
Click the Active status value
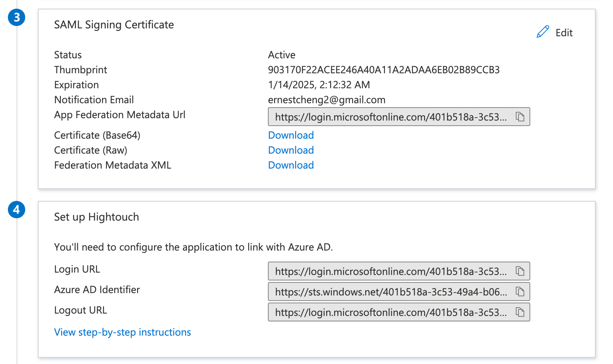[282, 55]
